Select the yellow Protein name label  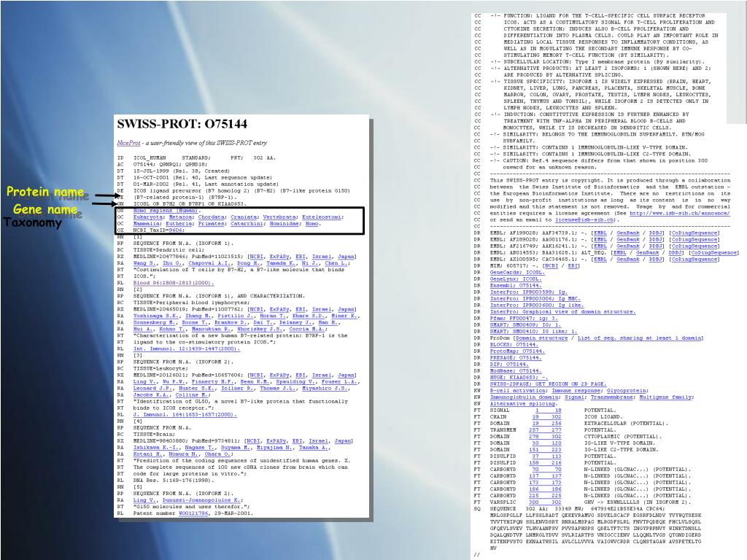pyautogui.click(x=45, y=192)
